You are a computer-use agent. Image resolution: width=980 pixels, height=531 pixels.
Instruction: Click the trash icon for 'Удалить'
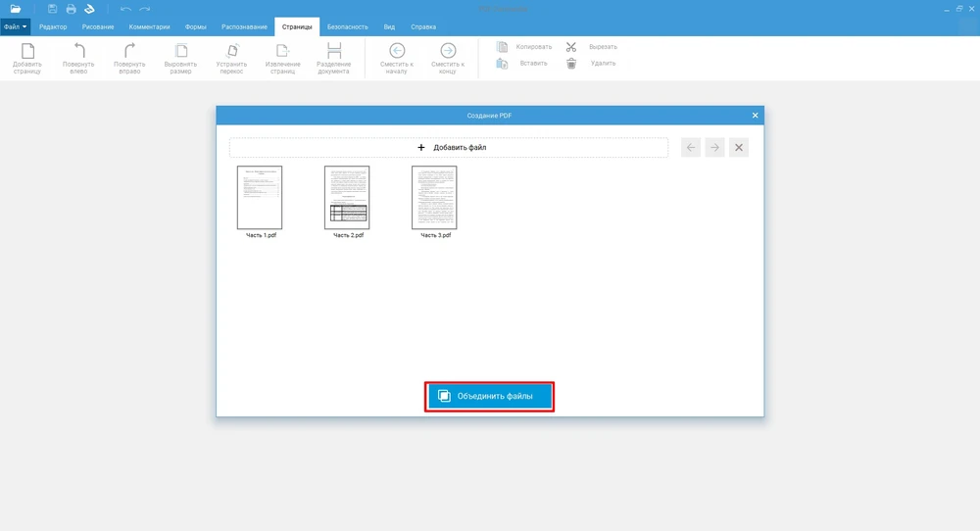(x=571, y=64)
